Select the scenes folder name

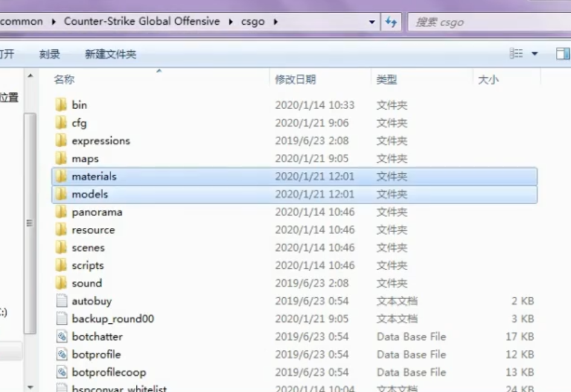tap(88, 248)
